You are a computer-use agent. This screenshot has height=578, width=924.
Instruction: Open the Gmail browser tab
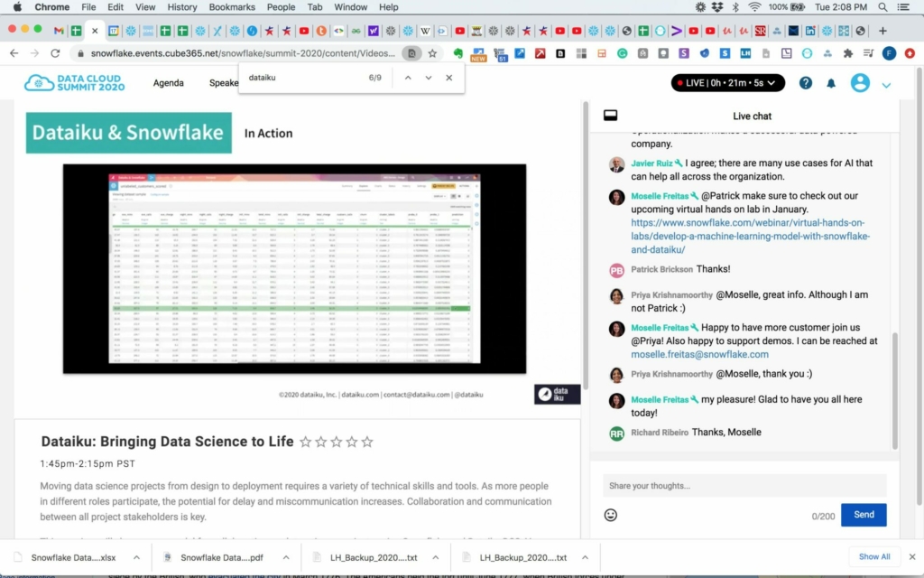[59, 31]
